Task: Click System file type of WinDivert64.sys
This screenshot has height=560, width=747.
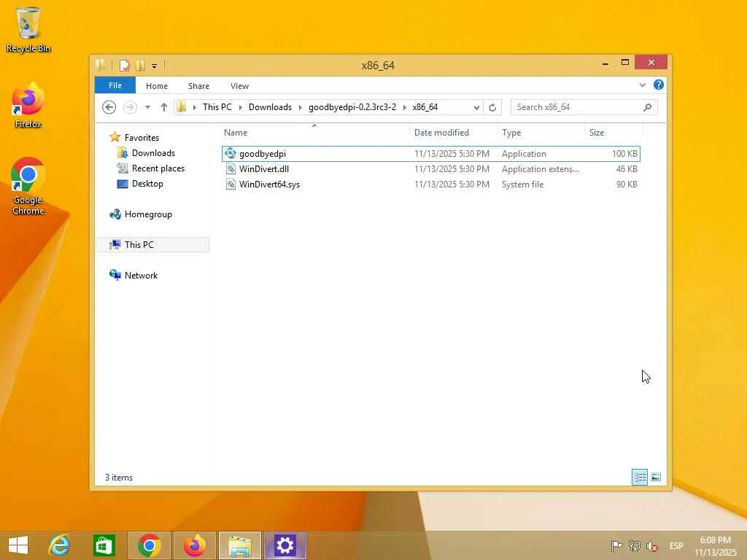Action: tap(522, 184)
